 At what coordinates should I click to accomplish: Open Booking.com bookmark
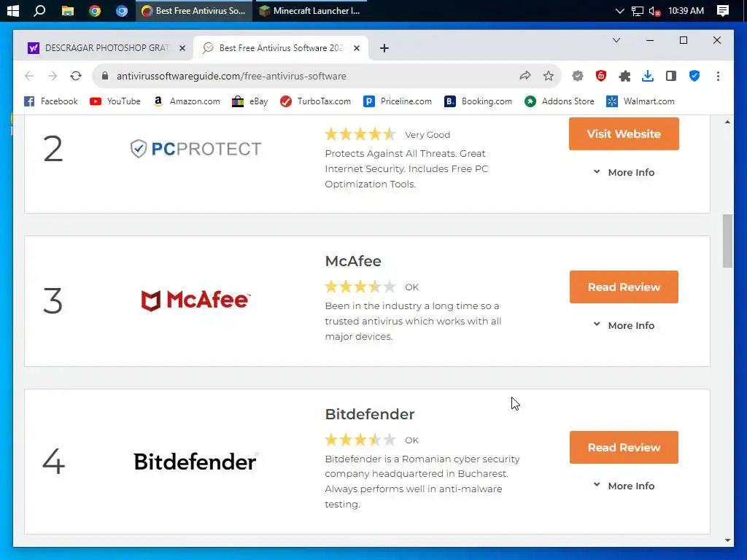pos(479,101)
